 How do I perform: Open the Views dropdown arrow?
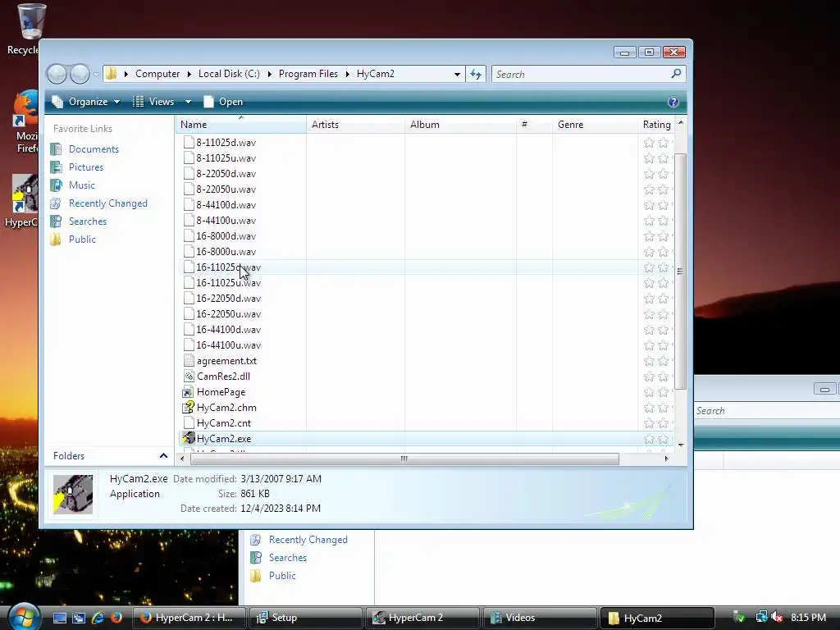click(x=188, y=102)
